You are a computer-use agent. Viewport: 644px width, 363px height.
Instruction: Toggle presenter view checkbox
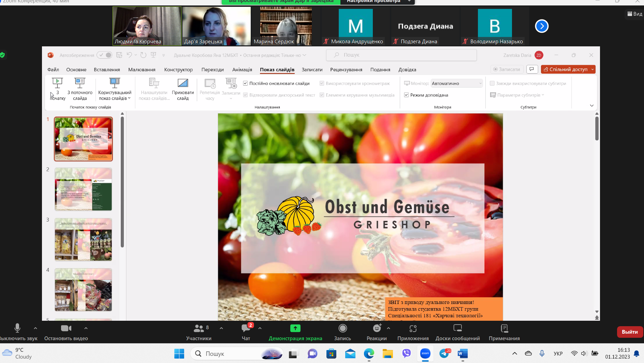(406, 95)
